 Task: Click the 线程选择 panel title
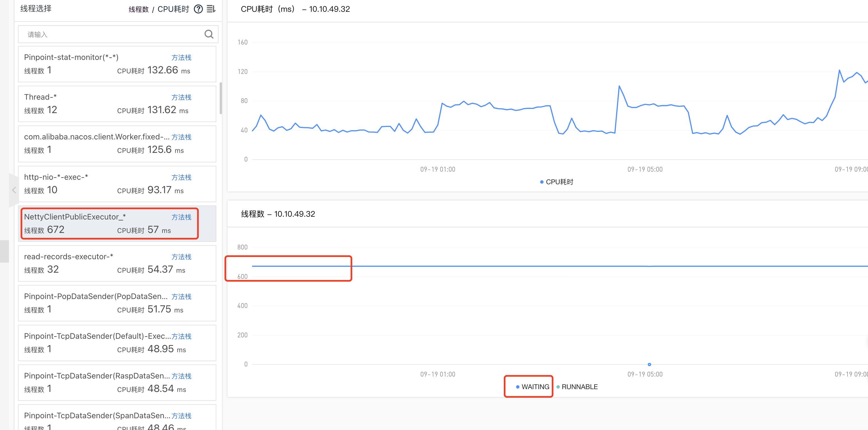pos(36,8)
